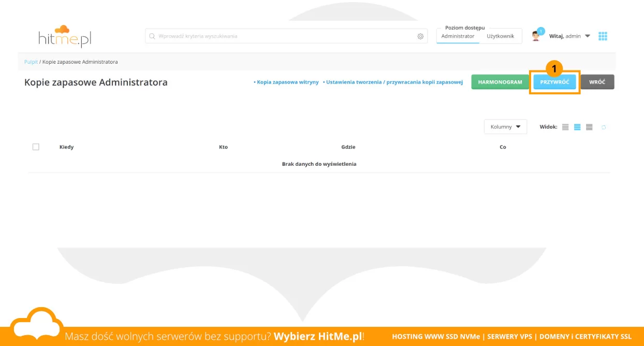Viewport: 644px width, 346px height.
Task: Click Brak danych do wyświetlenia message
Action: click(x=319, y=164)
